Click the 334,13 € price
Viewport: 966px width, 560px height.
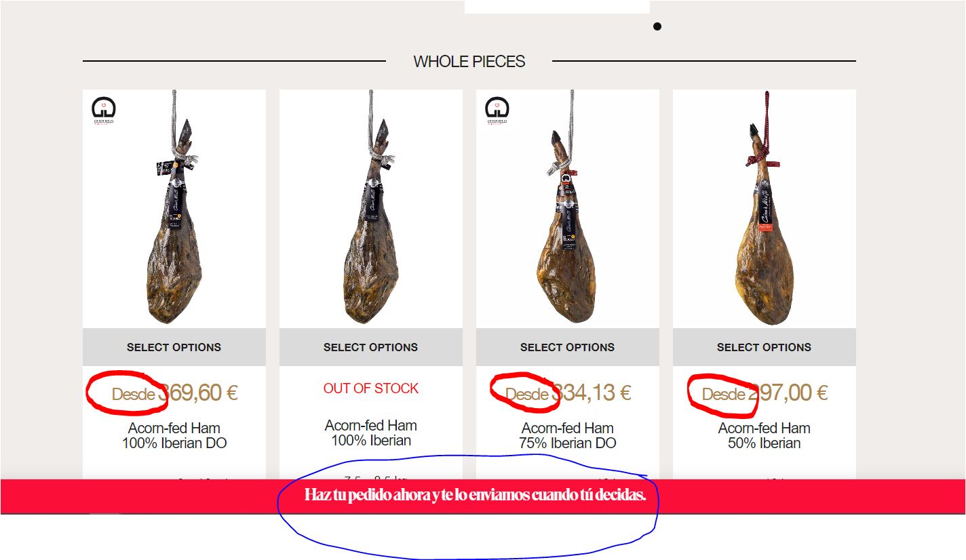click(x=592, y=393)
